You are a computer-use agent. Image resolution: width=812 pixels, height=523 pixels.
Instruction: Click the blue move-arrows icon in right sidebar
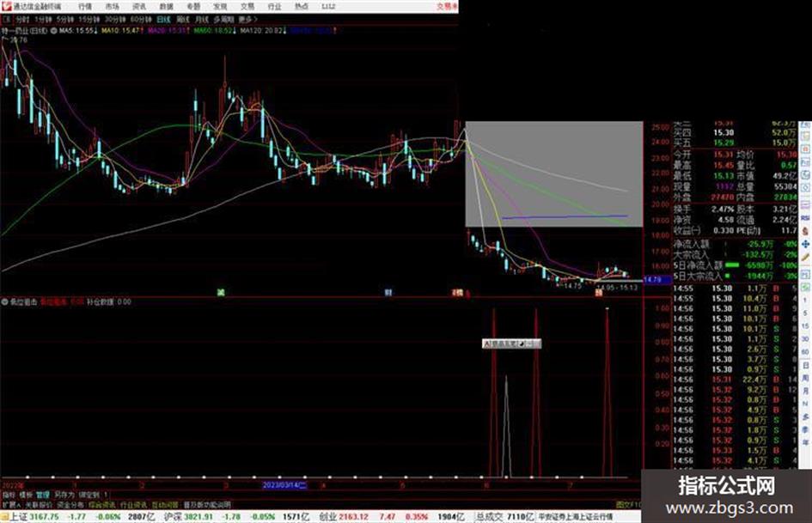(x=805, y=243)
